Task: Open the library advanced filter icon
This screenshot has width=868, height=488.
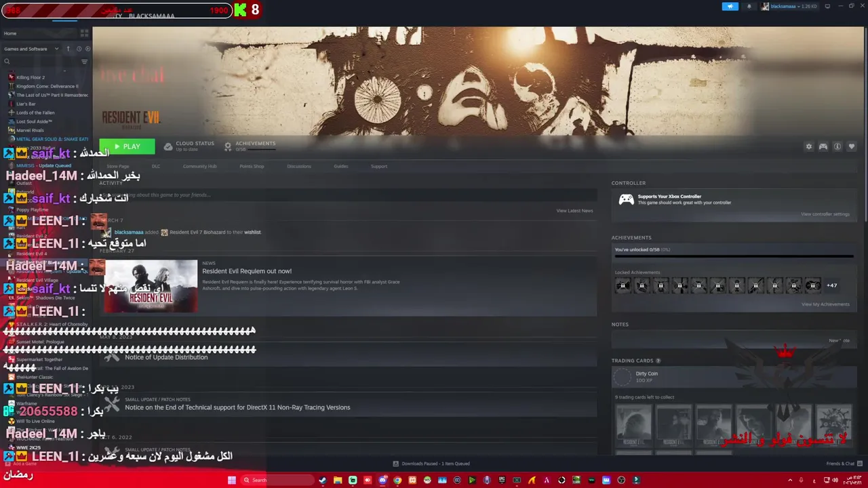Action: (84, 62)
